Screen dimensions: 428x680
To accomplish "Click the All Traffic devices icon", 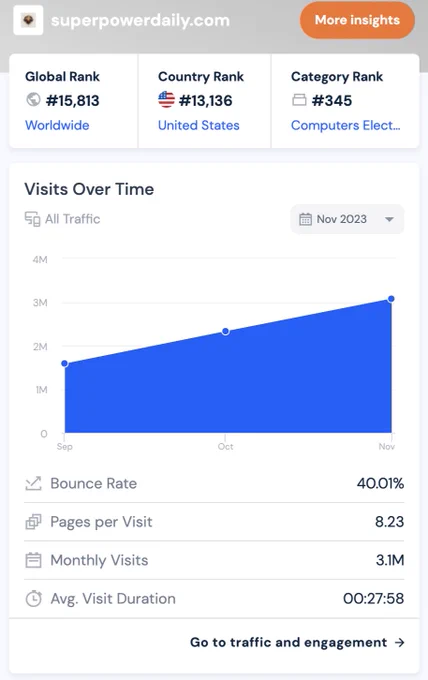I will tap(33, 219).
